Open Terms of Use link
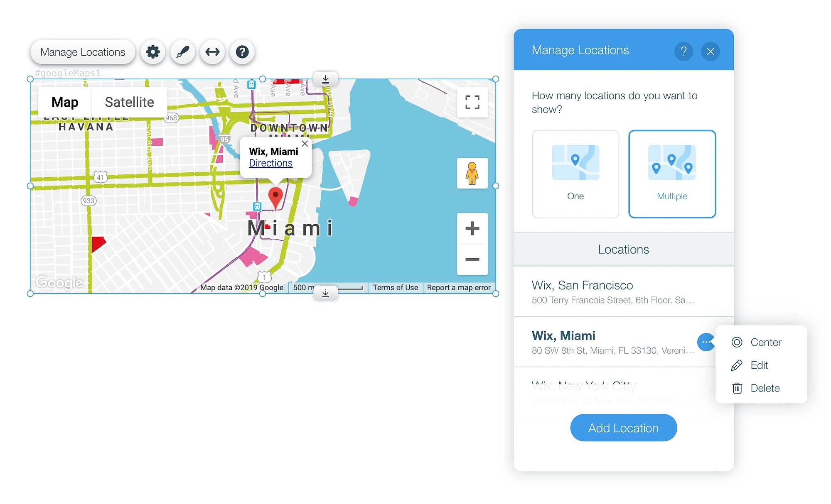This screenshot has height=504, width=831. pyautogui.click(x=396, y=288)
